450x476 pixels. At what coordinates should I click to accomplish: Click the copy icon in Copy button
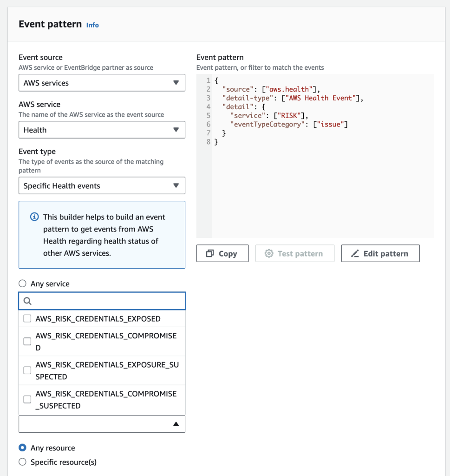tap(210, 254)
